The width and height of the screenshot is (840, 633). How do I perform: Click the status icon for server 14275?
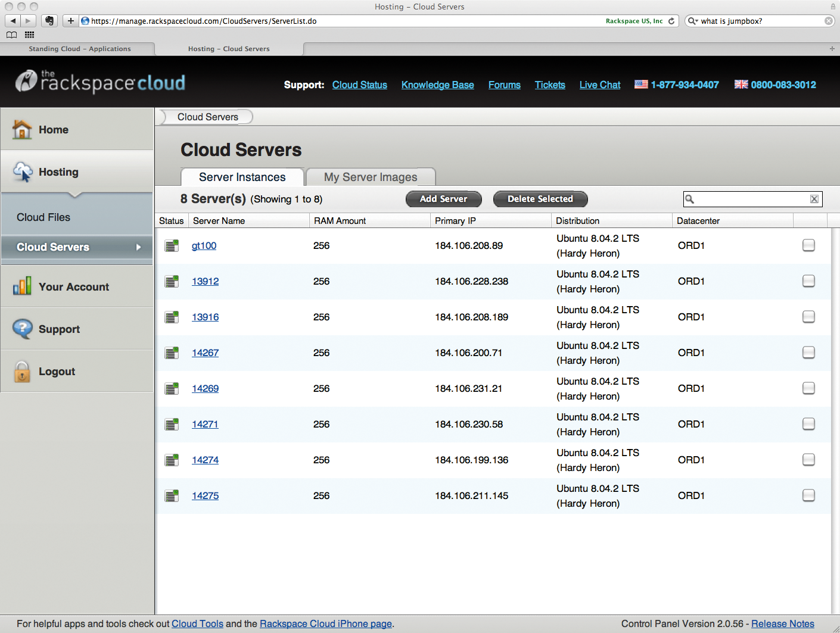[x=172, y=495]
